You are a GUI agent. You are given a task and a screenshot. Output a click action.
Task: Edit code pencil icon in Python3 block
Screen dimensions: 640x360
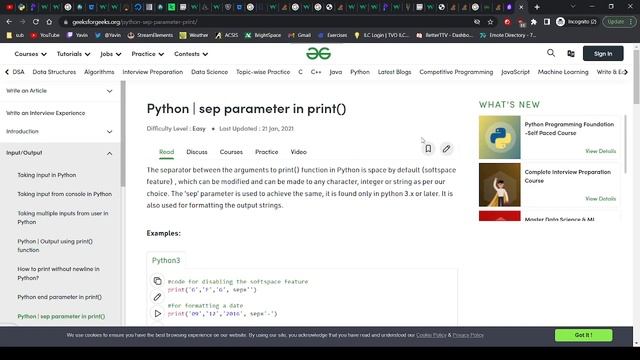click(x=157, y=297)
